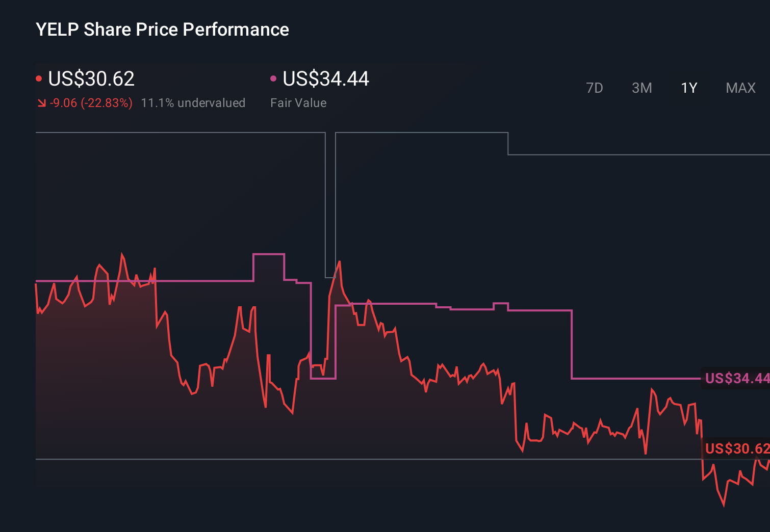This screenshot has width=770, height=532.
Task: Select the 3M time range
Action: (x=641, y=88)
